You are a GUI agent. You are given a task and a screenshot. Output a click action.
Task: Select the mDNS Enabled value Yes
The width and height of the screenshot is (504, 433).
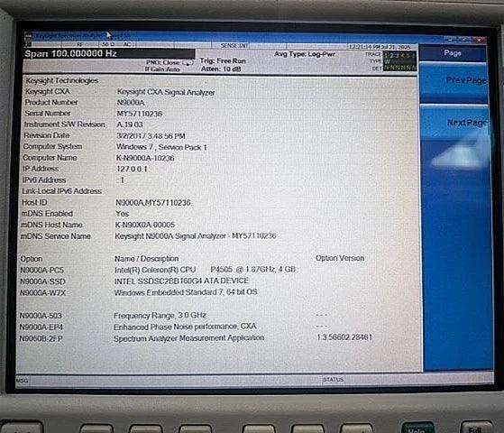122,214
